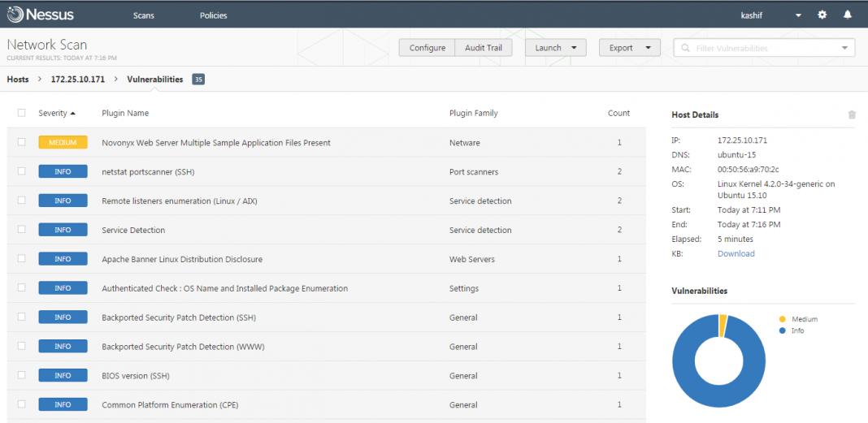
Task: Click the Settings plugin family cell
Action: pyautogui.click(x=464, y=289)
